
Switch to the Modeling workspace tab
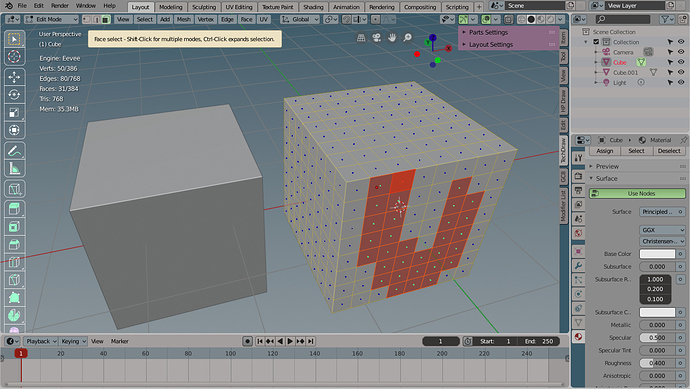(x=170, y=7)
